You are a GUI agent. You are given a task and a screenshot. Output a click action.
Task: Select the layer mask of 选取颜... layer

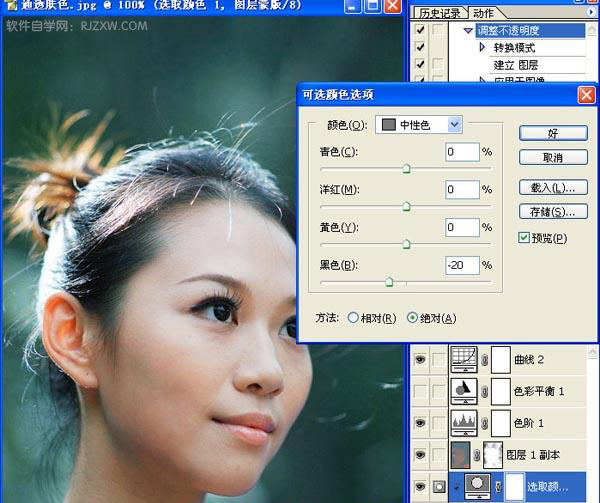click(x=514, y=486)
